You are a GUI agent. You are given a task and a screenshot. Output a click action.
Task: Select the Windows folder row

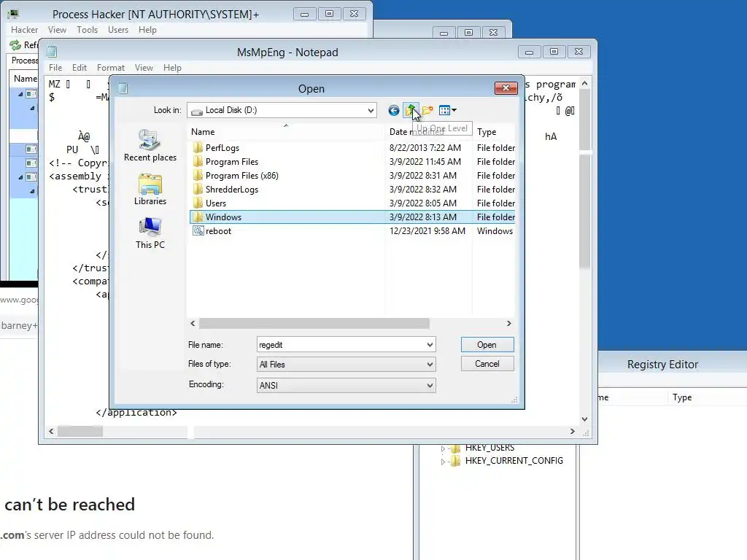tap(352, 217)
